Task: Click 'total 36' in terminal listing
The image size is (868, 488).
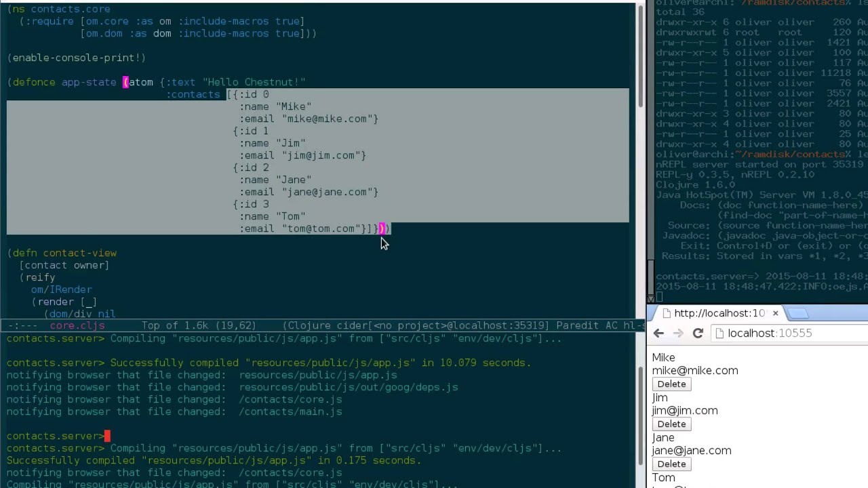Action: click(x=680, y=12)
